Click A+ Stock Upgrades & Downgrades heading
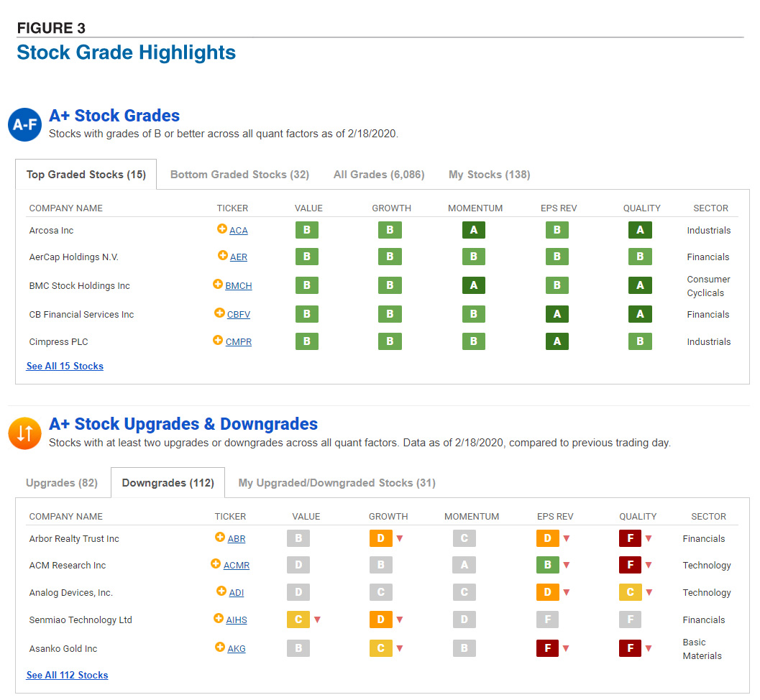 point(183,424)
